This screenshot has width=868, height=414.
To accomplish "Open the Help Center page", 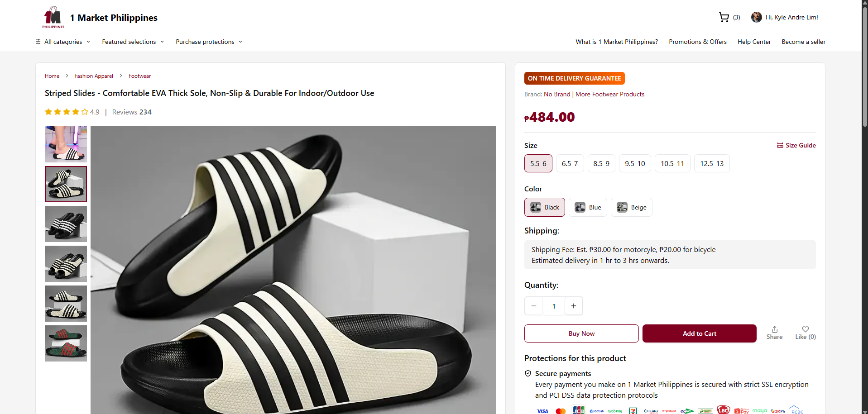I will pos(754,42).
